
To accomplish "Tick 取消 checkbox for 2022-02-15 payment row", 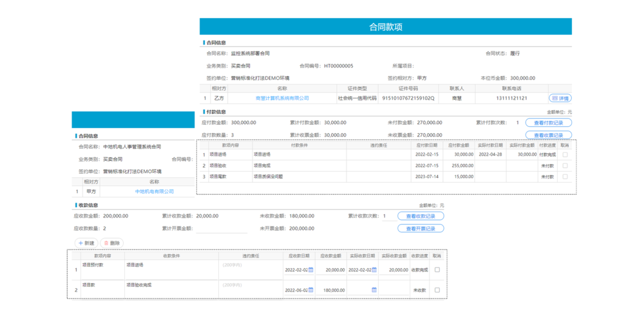I will click(565, 155).
